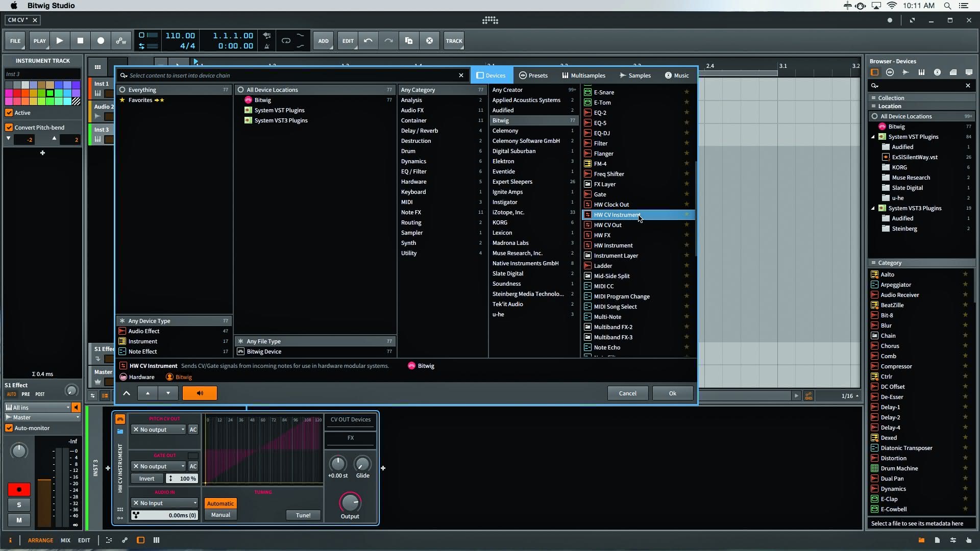Start playback with the transport Play arrow
Viewport: 980px width, 551px height.
60,41
